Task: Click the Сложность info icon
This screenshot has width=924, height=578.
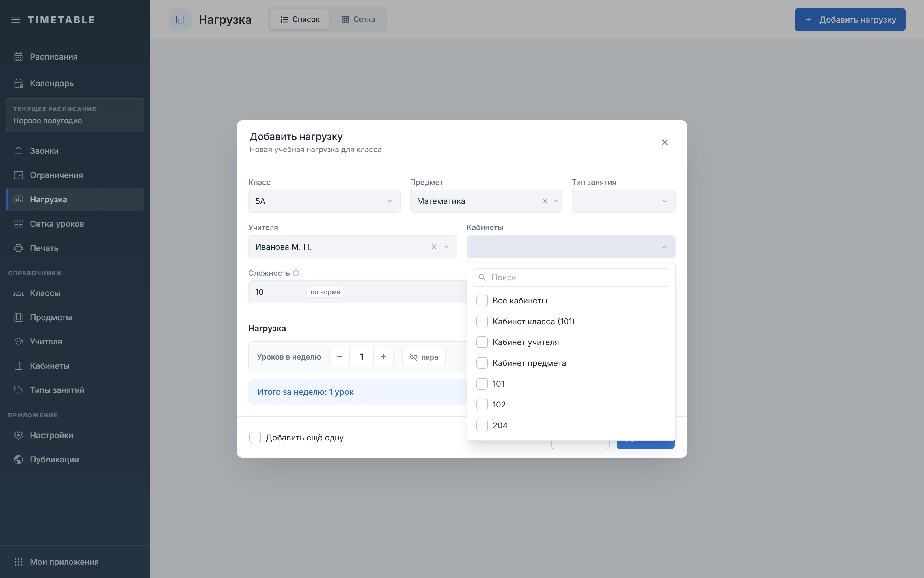Action: 296,273
